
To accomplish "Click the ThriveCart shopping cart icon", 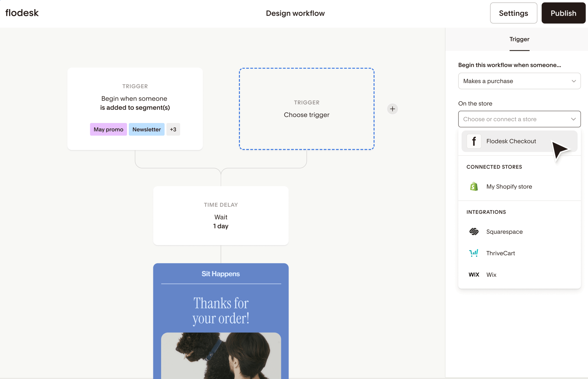I will click(x=474, y=253).
